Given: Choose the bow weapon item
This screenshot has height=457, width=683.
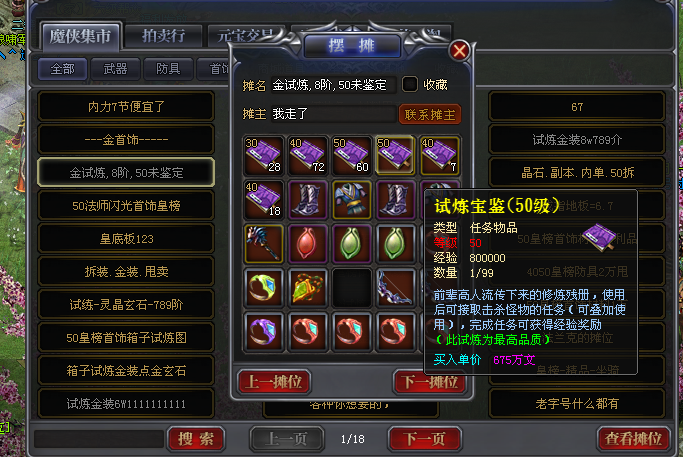Looking at the screenshot, I should (x=396, y=288).
